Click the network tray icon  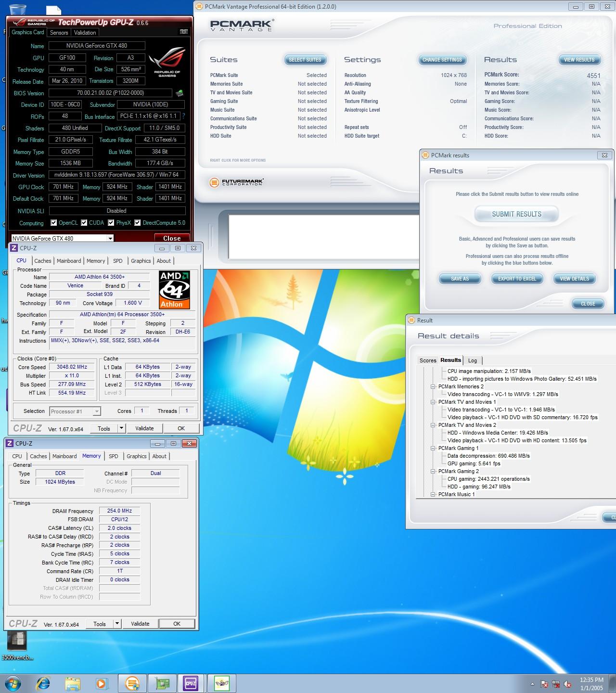click(x=556, y=684)
